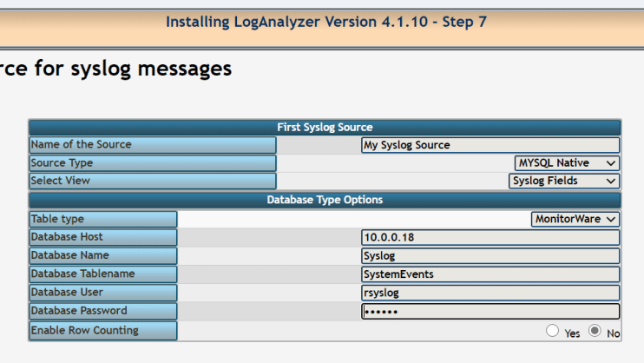Select the No radio for Row Counting
The image size is (644, 363).
[x=595, y=331]
